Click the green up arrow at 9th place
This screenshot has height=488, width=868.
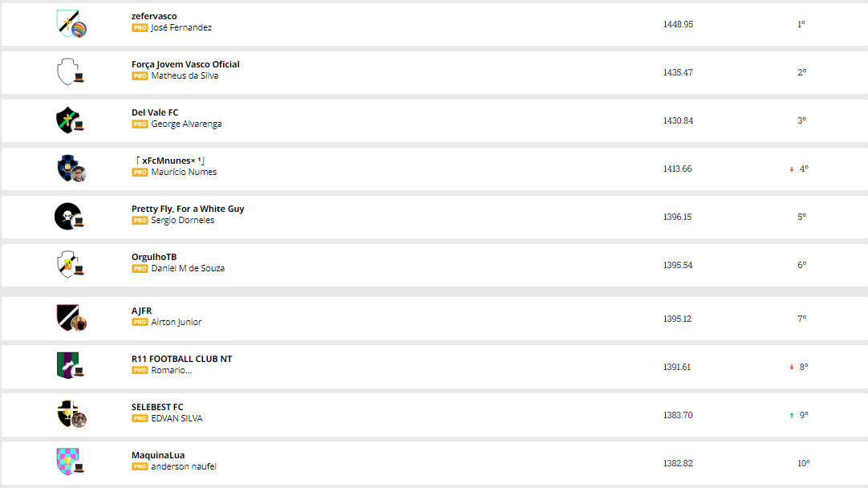(x=792, y=416)
